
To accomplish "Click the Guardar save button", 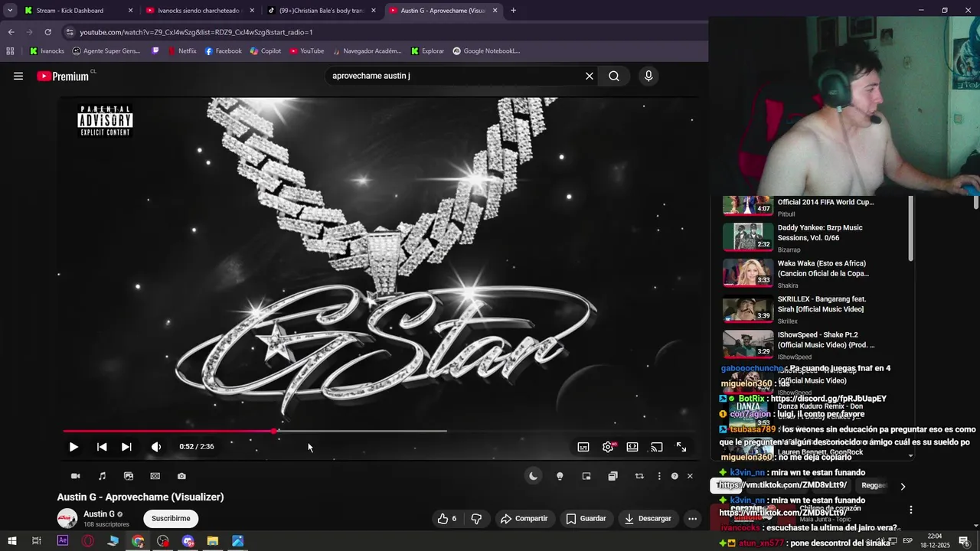I will pyautogui.click(x=586, y=519).
